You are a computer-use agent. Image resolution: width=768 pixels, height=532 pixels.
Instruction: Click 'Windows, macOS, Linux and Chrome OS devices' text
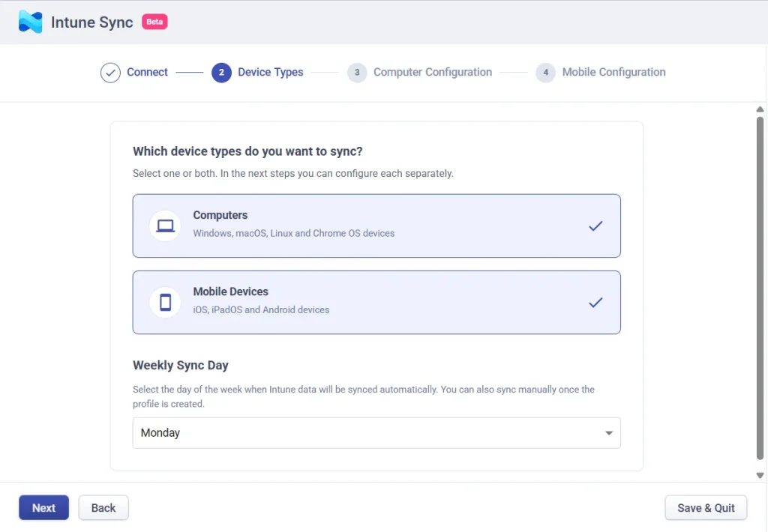tap(294, 234)
